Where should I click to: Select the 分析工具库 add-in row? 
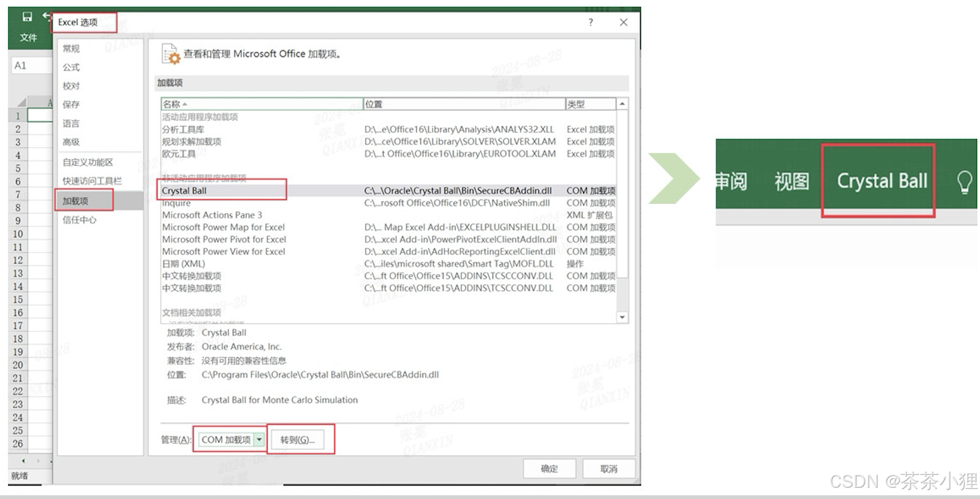point(388,129)
